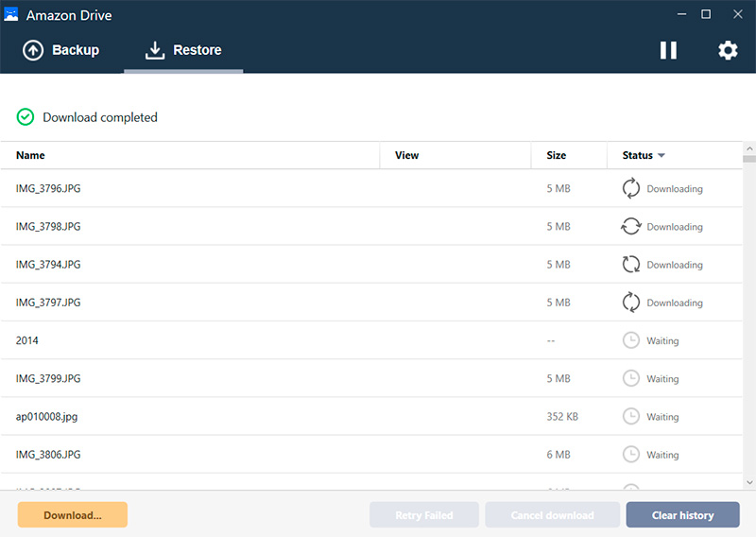756x537 pixels.
Task: Open the Status column sort dropdown
Action: pos(661,156)
